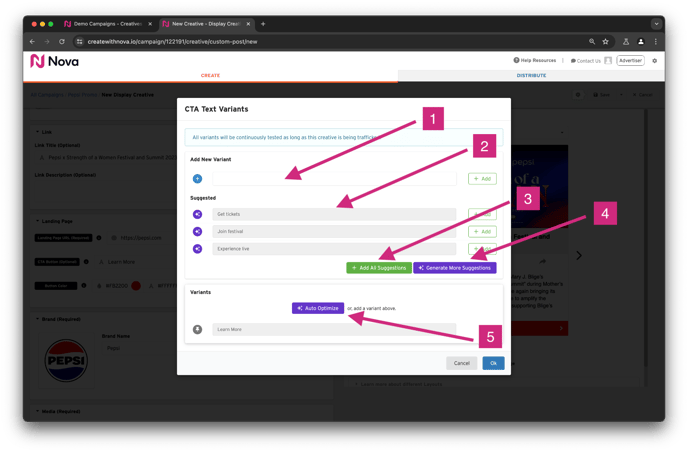Click the purple icon beside 'Experience live'
The width and height of the screenshot is (688, 452).
[197, 249]
